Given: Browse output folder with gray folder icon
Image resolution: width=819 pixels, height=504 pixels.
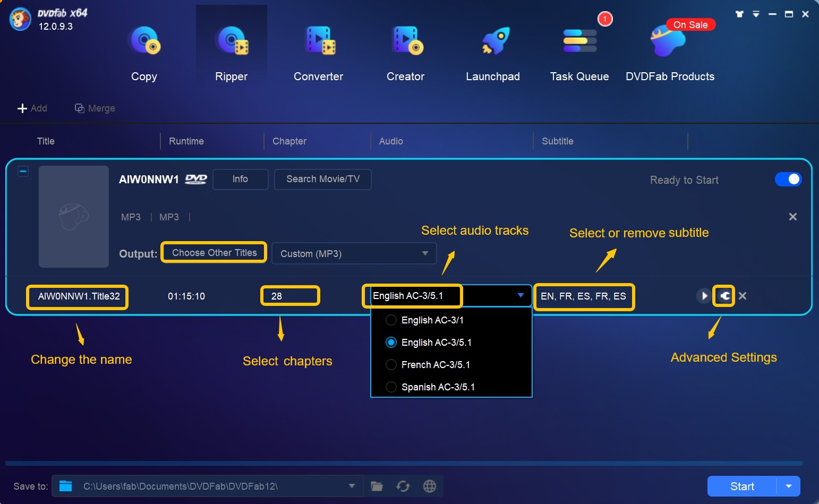Looking at the screenshot, I should pyautogui.click(x=377, y=486).
